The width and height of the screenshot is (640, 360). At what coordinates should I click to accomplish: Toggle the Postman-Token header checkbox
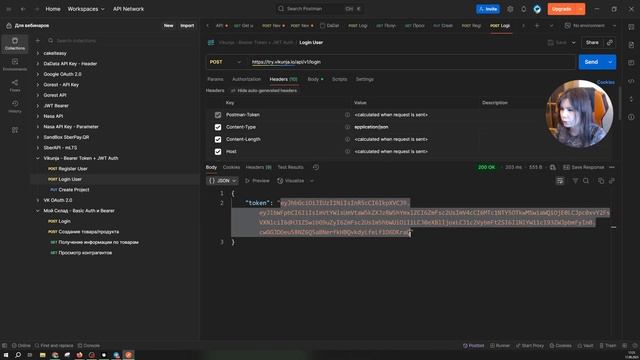pos(218,115)
